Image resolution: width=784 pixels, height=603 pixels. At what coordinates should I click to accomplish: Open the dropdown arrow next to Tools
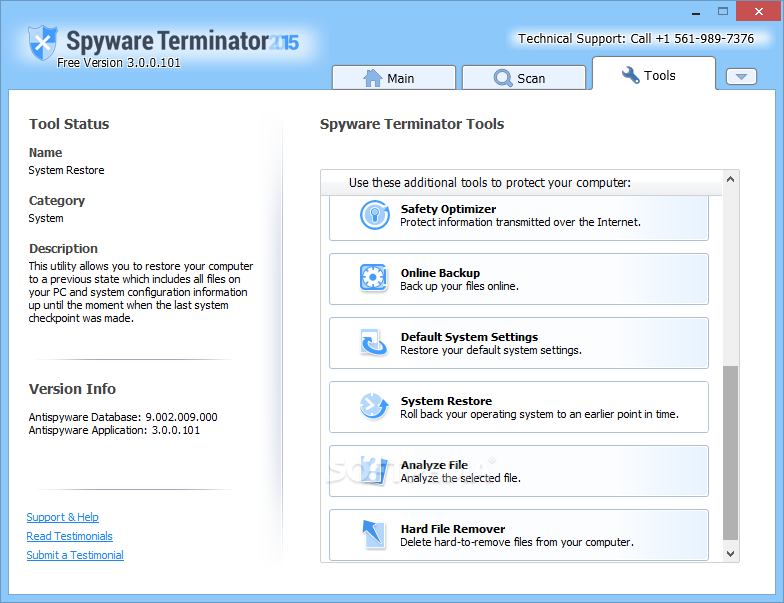[741, 76]
